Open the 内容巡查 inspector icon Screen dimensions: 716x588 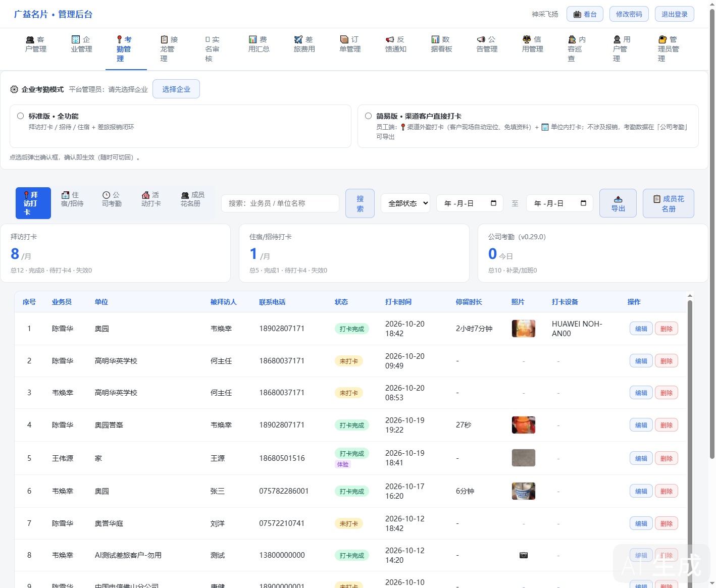(572, 39)
